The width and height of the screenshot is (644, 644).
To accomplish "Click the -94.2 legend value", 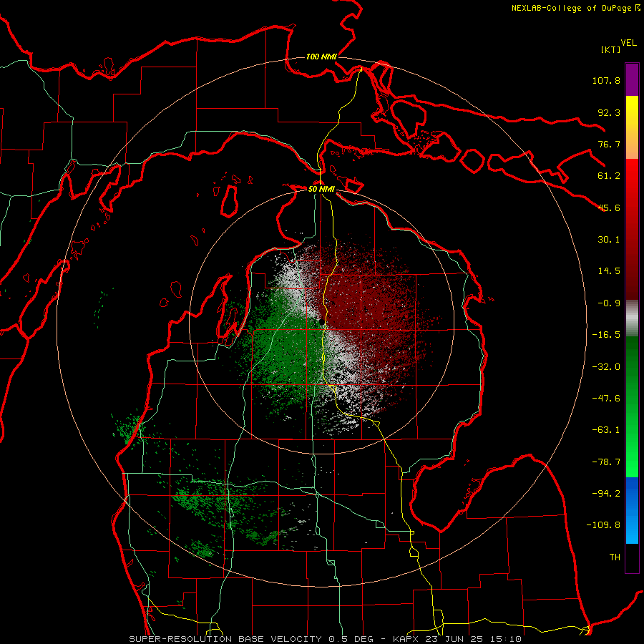I will (x=606, y=494).
